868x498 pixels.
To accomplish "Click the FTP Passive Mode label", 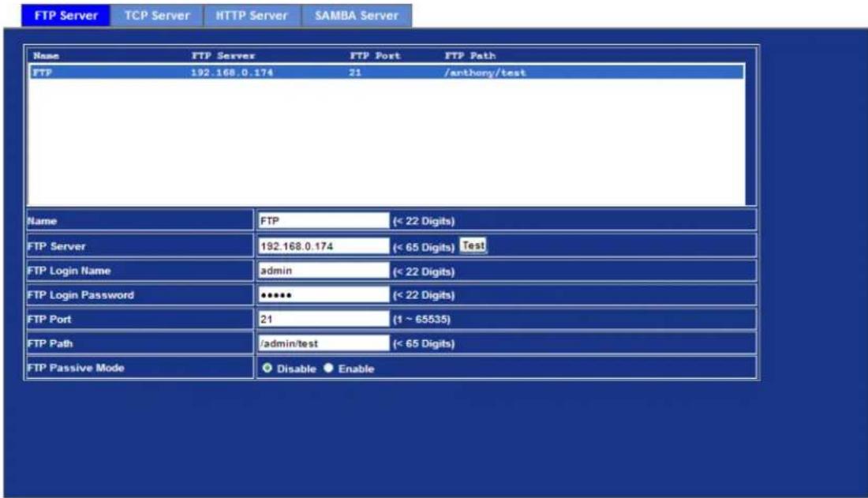I will 76,368.
